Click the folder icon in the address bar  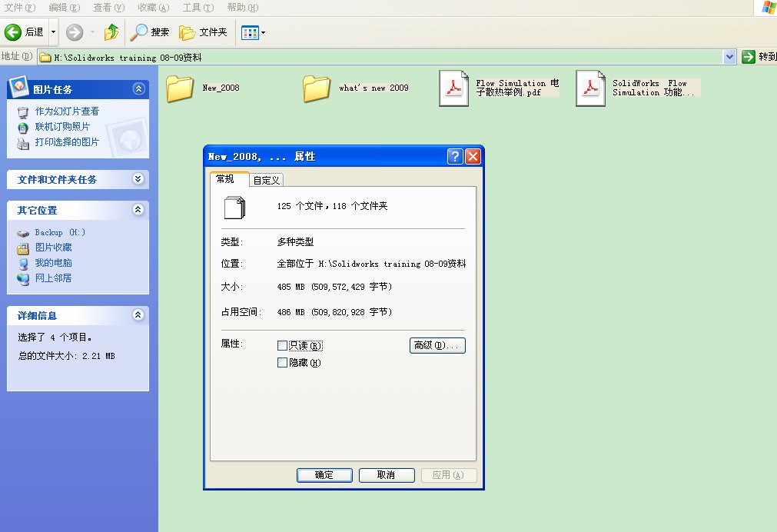click(x=45, y=58)
